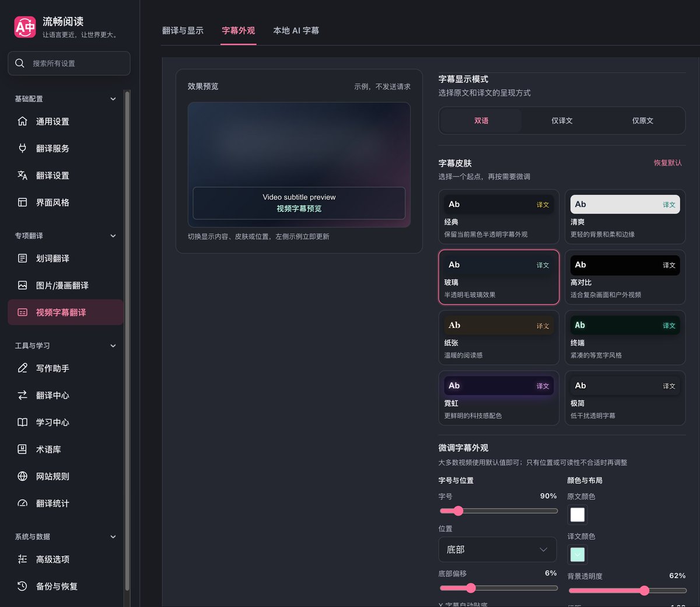Screen dimensions: 700x607
Task: Collapse the 工具与学习 sidebar section
Action: (x=113, y=346)
